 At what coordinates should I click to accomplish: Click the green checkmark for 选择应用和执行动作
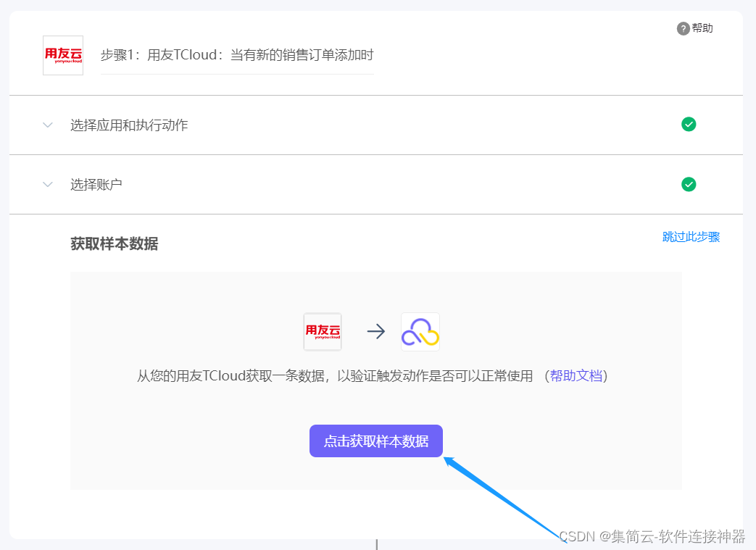click(x=689, y=125)
